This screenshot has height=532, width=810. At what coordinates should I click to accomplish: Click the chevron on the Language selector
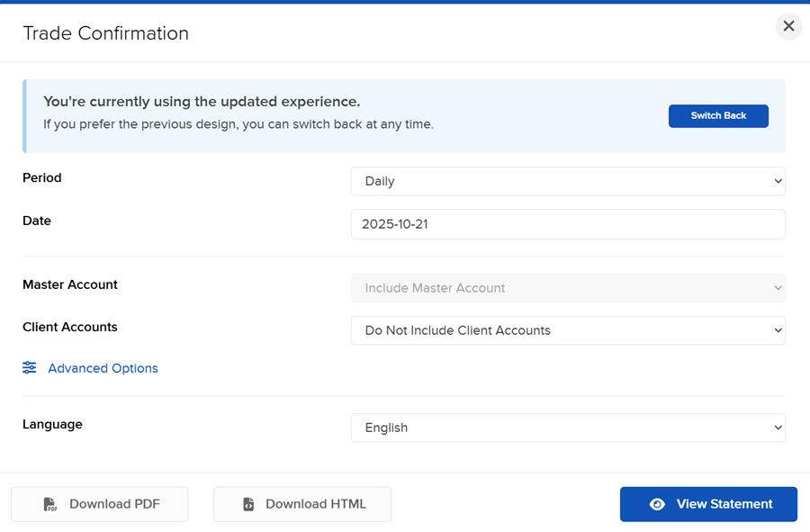(778, 428)
